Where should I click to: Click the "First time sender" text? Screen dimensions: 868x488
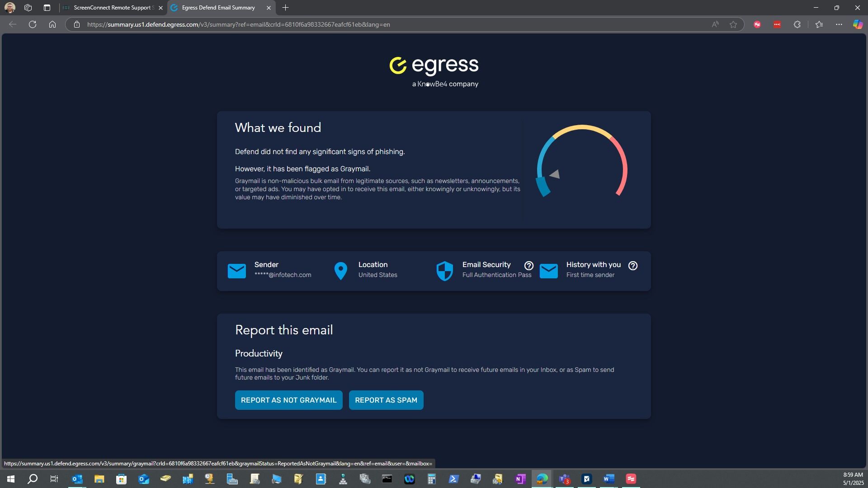[590, 275]
